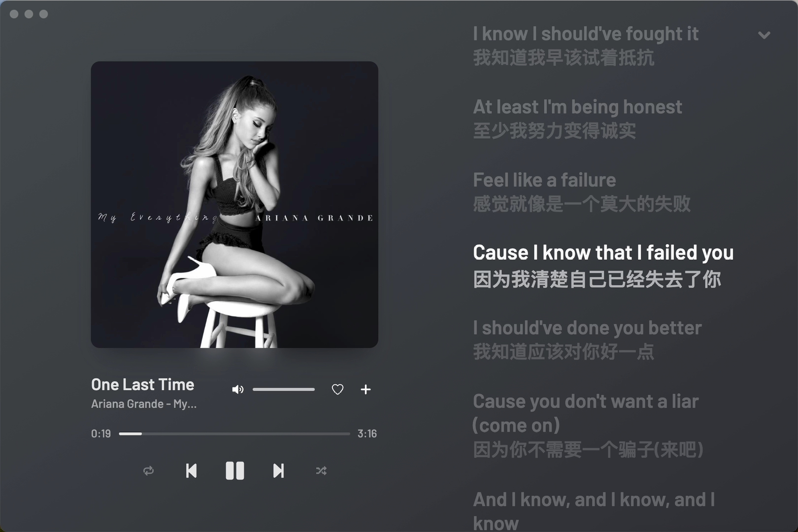Collapse lyrics view with the chevron arrow
Screen dimensions: 798x532
(x=764, y=35)
